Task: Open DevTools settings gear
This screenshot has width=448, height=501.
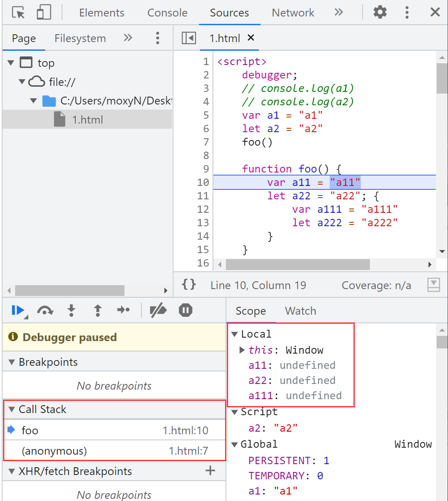Action: tap(380, 13)
